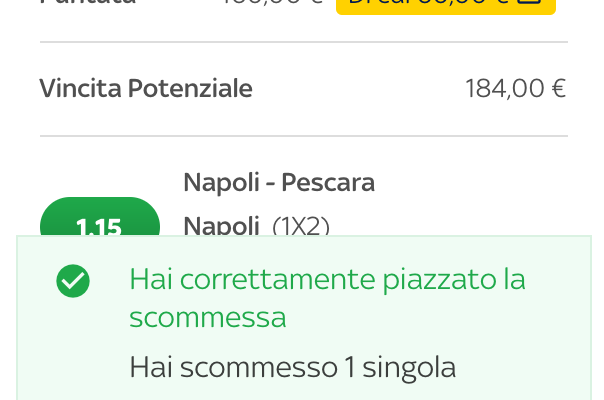The height and width of the screenshot is (400, 604).
Task: Tap the Puntata stake label
Action: point(88,2)
